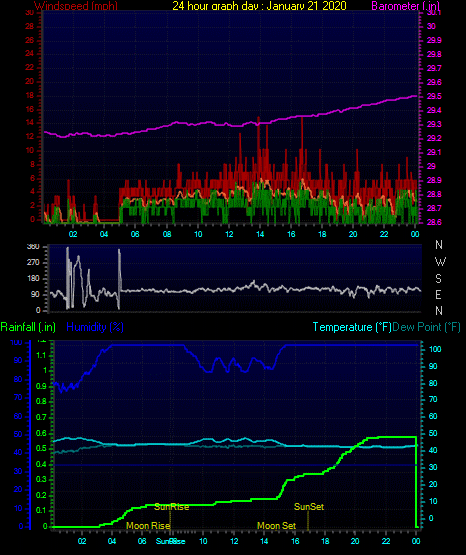Click the Temperature (°F) legend label
This screenshot has width=466, height=555.
pyautogui.click(x=352, y=327)
